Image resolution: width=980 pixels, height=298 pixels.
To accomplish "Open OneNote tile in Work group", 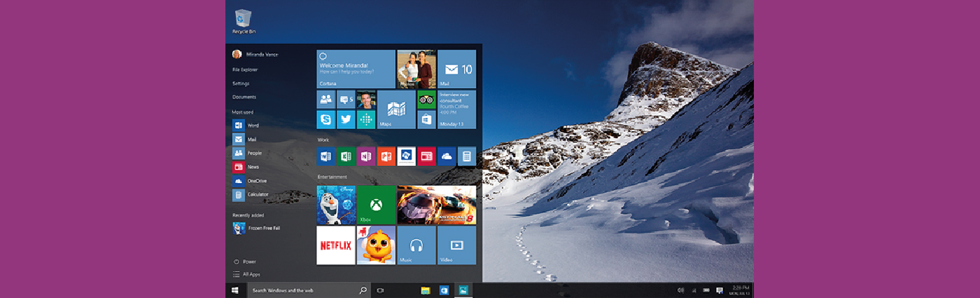I will [366, 156].
